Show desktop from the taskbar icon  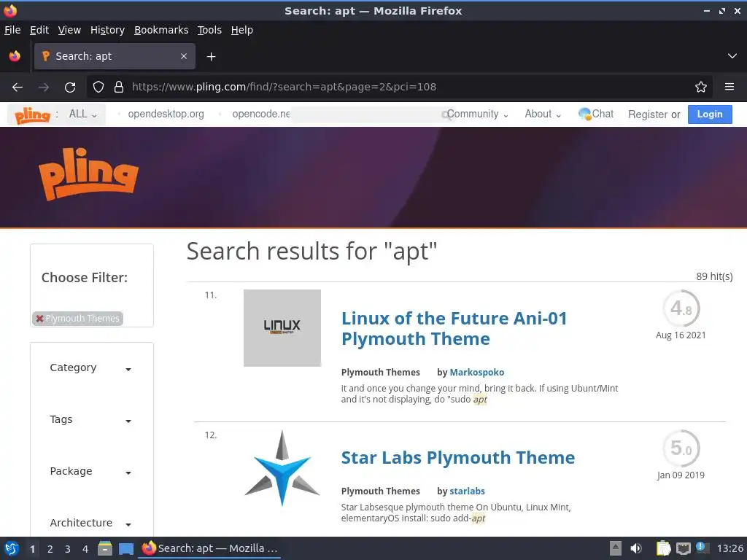pyautogui.click(x=125, y=548)
